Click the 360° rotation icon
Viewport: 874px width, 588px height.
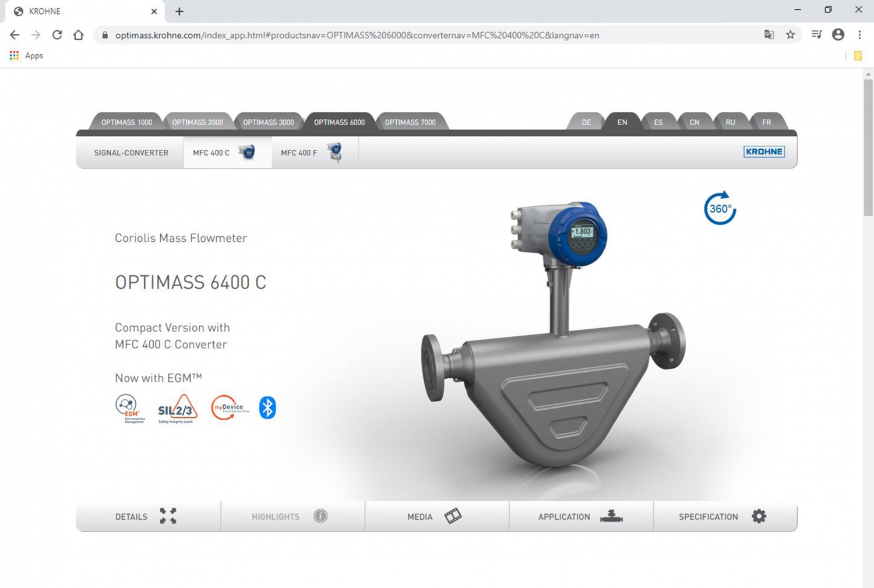[x=720, y=209]
